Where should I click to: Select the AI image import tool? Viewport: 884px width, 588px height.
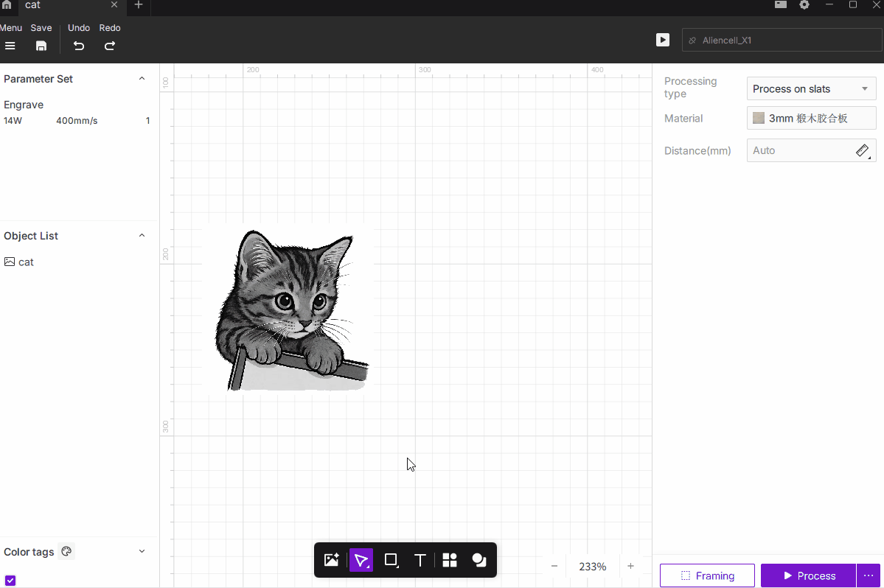coord(332,560)
